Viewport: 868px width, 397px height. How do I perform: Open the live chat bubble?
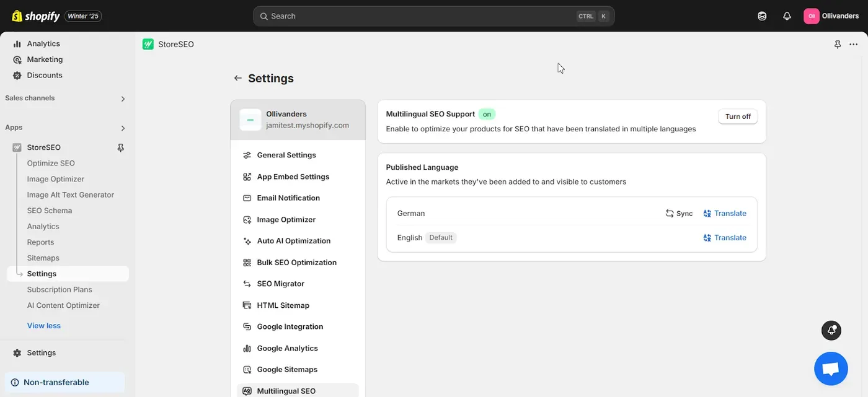coord(831,369)
